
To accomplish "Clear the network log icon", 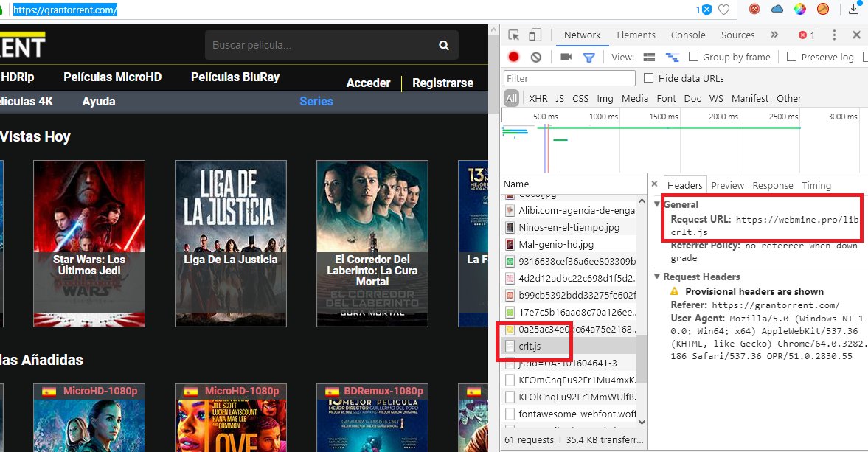I will (536, 57).
